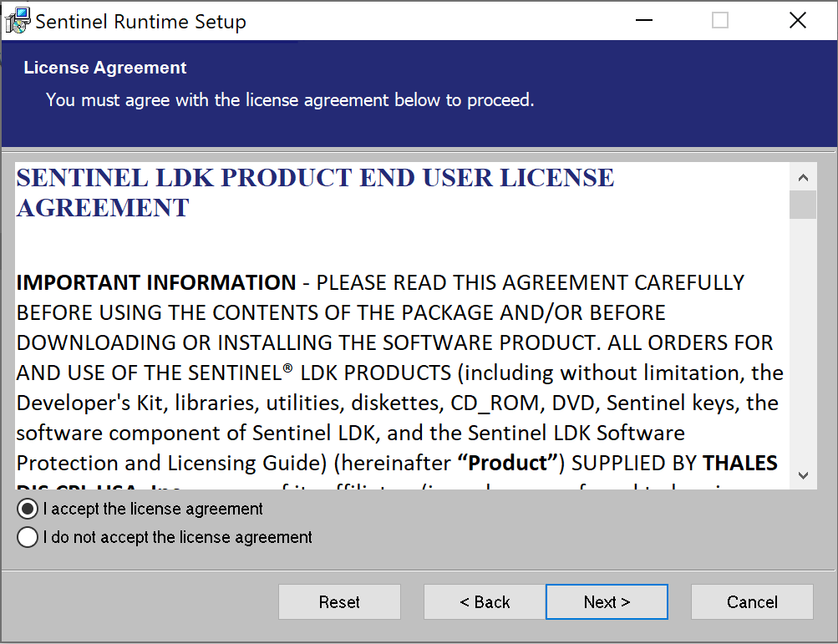This screenshot has width=838, height=644.
Task: Close the Sentinel Runtime Setup window
Action: (x=797, y=21)
